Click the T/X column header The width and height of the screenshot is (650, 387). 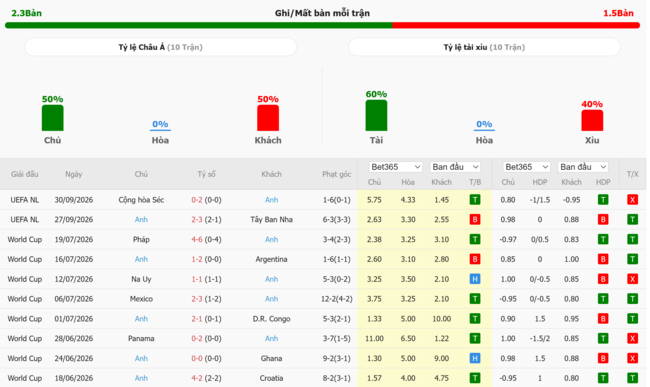pos(632,174)
